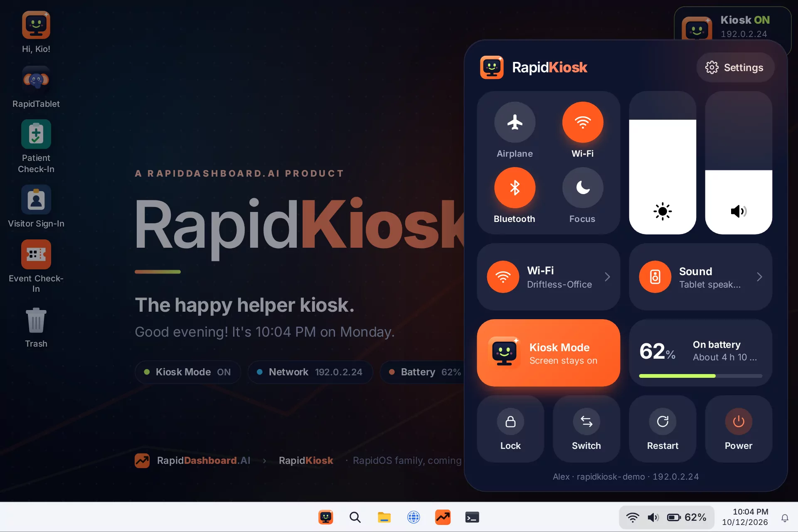Click the battery level progress bar
The image size is (798, 532).
tap(700, 376)
